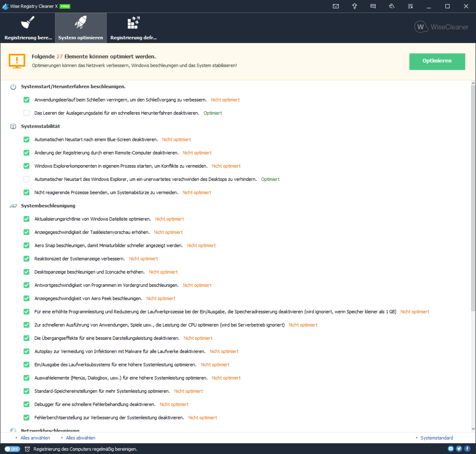The width and height of the screenshot is (476, 454).
Task: Uncheck Anwendungsleerlauf beim Schließen verringern
Action: click(x=26, y=100)
